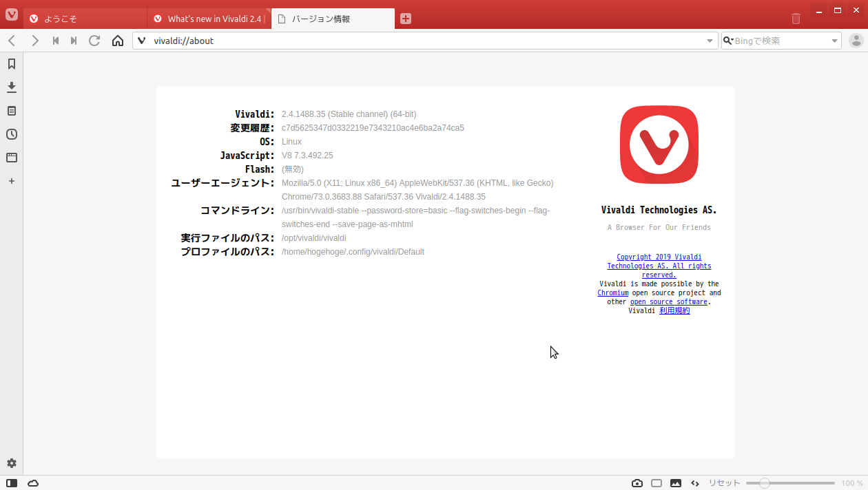Add a new web panel
The image size is (868, 490).
[x=12, y=181]
